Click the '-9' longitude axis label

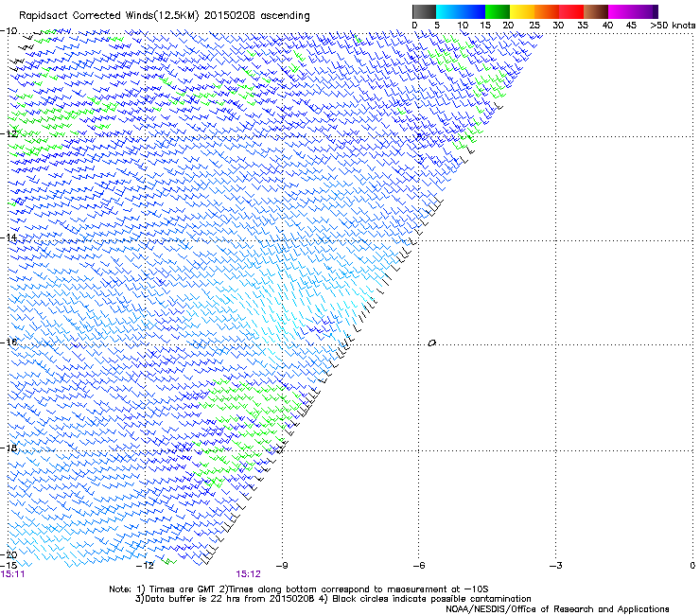[x=282, y=566]
